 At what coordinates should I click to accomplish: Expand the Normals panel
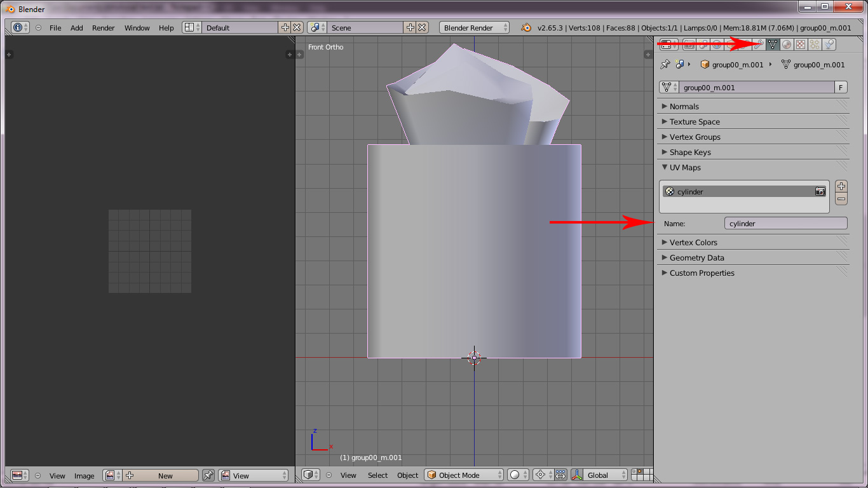[x=684, y=107]
